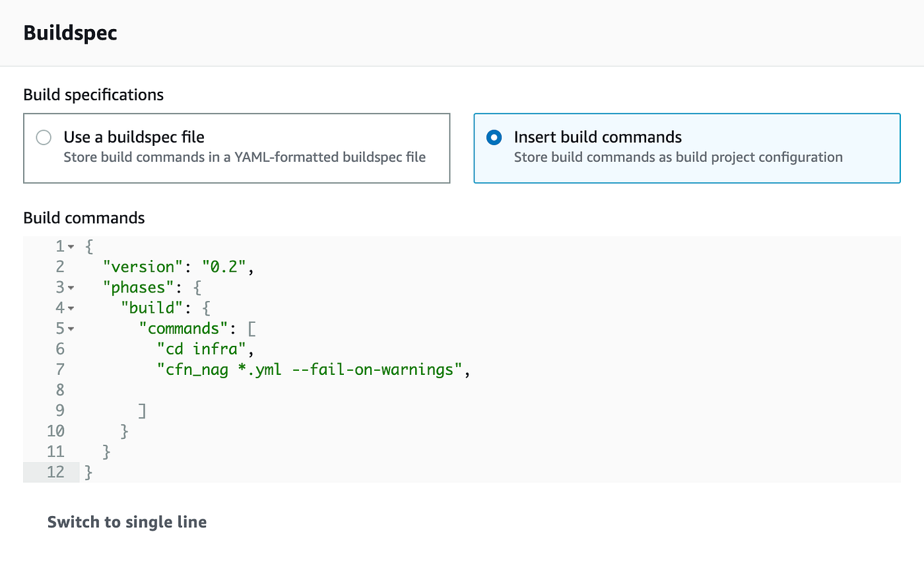Choose the "Insert build commands" option
Image resolution: width=924 pixels, height=561 pixels.
pyautogui.click(x=494, y=137)
